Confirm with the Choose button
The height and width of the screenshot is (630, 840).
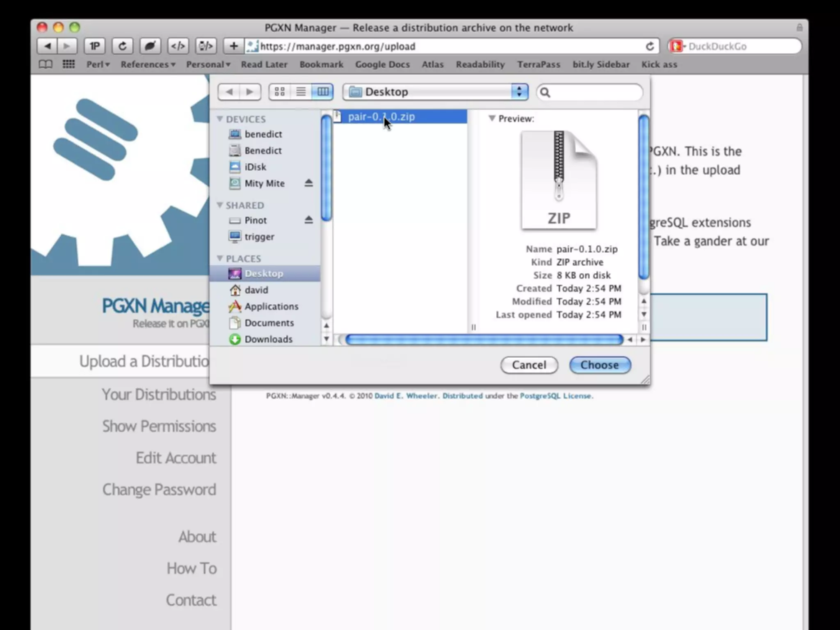(600, 365)
